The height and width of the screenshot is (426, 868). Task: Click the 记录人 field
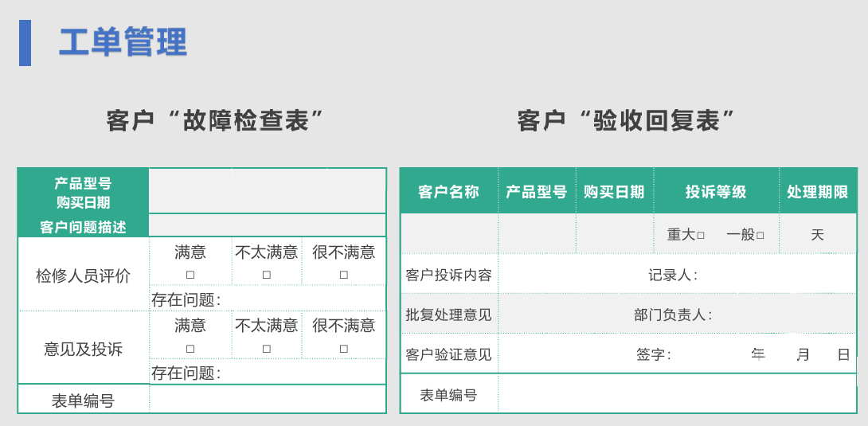click(x=678, y=275)
